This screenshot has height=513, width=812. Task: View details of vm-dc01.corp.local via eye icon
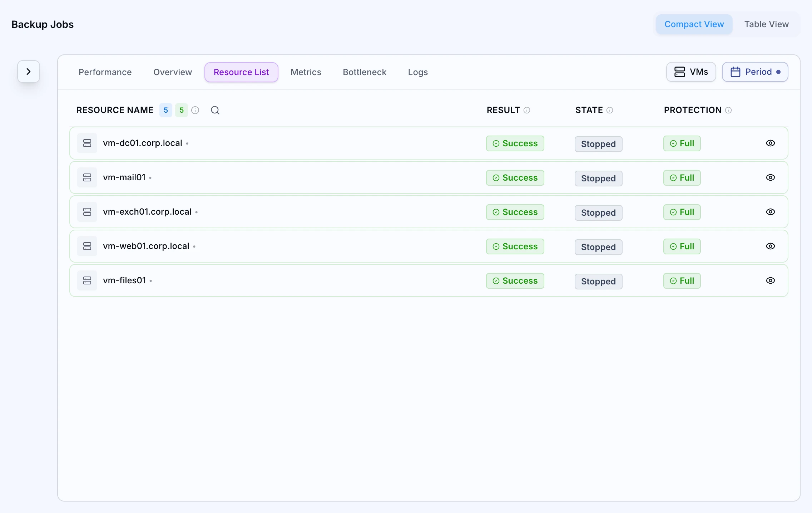click(771, 143)
